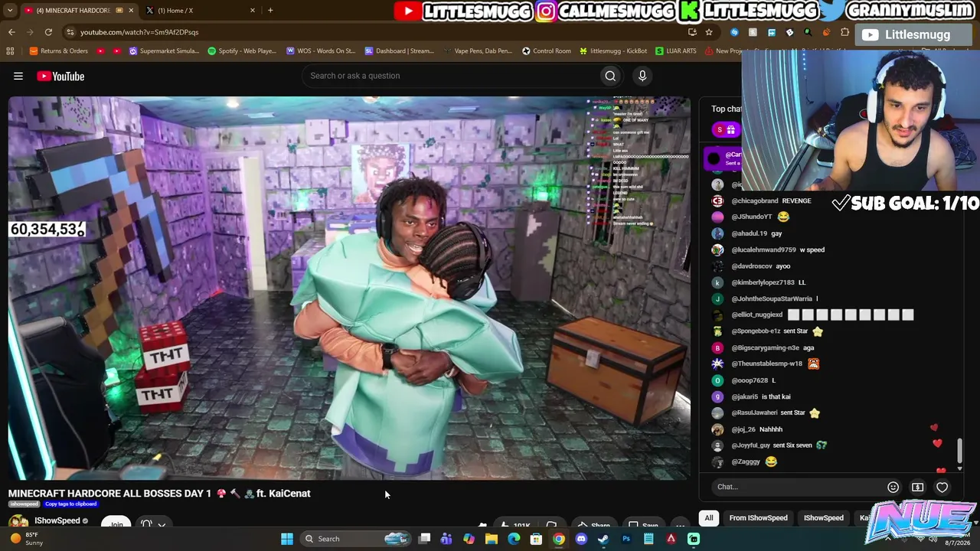980x551 pixels.
Task: Open the Vape Pens, Dab Pens bookmark
Action: pyautogui.click(x=479, y=51)
